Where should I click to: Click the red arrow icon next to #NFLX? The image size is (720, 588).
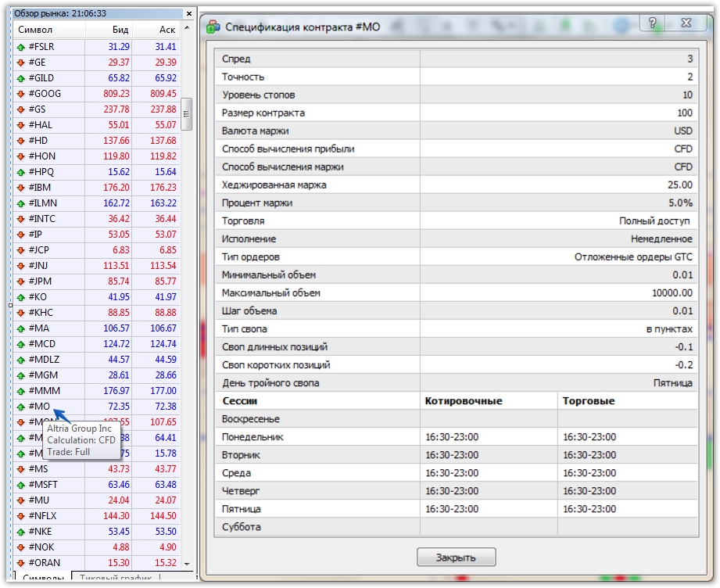pos(20,516)
